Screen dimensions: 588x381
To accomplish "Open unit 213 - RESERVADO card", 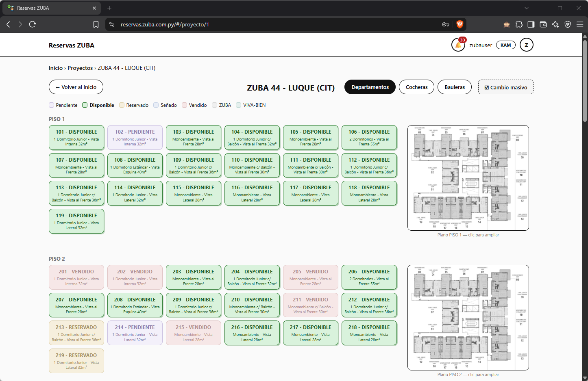I will 76,333.
